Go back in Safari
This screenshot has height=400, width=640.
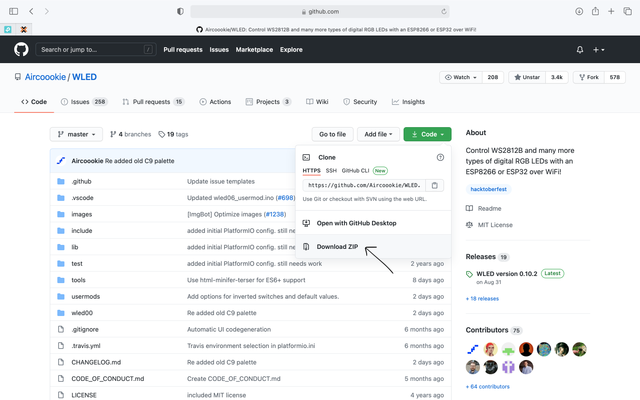click(x=31, y=11)
